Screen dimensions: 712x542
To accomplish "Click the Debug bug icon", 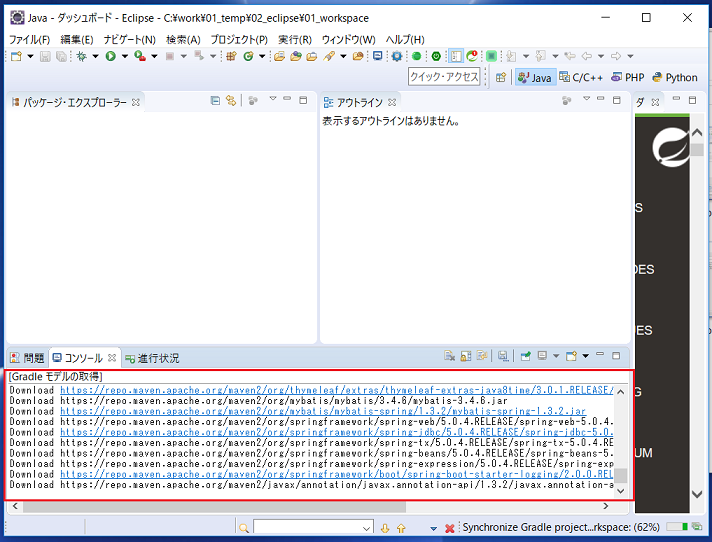I will (x=82, y=56).
